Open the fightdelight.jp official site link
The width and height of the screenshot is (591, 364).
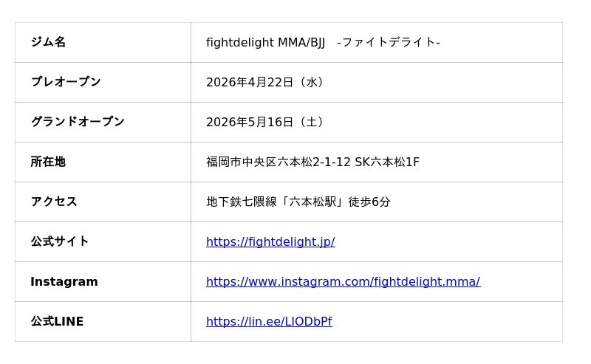270,241
